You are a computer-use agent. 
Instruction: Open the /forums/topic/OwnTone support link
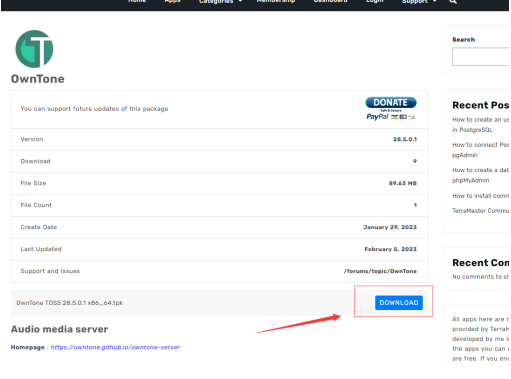[380, 271]
